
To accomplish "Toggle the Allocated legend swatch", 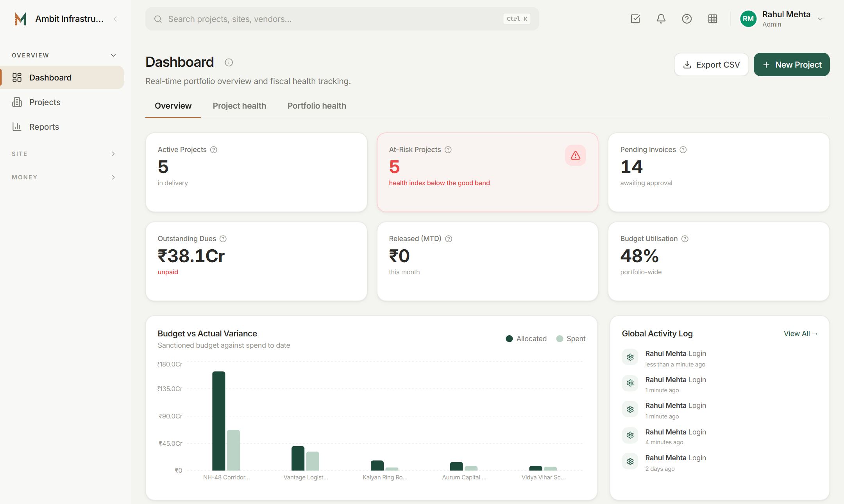I will 509,339.
